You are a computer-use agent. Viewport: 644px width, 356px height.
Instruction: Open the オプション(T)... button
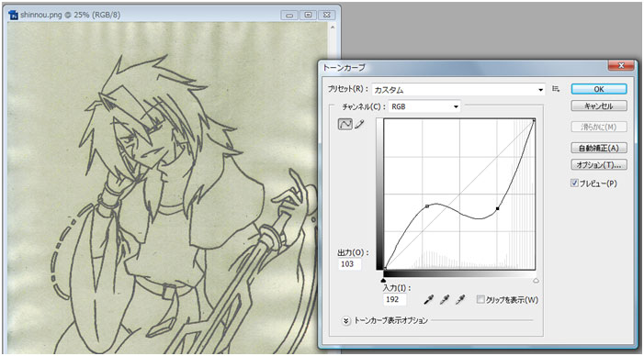click(x=599, y=164)
